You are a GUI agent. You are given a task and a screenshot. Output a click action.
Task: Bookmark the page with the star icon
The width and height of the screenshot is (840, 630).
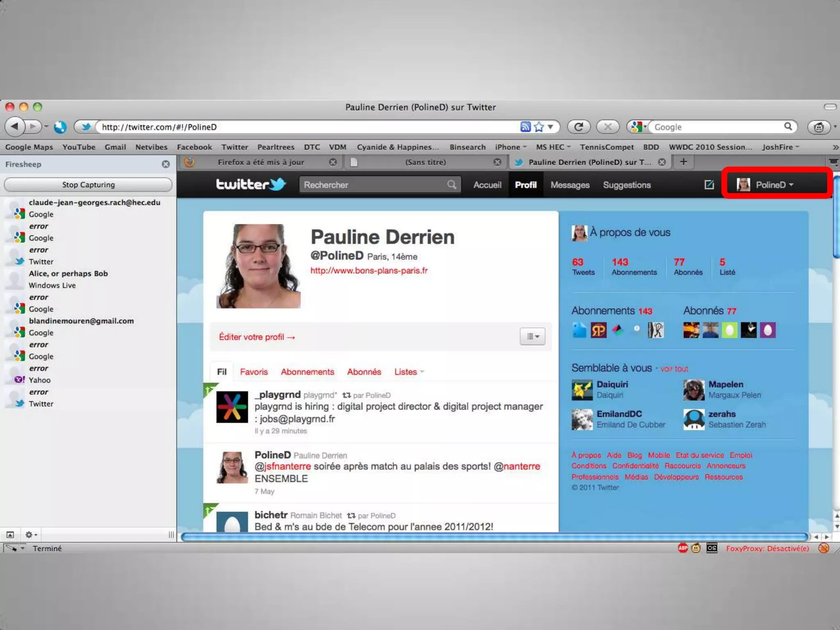[539, 127]
